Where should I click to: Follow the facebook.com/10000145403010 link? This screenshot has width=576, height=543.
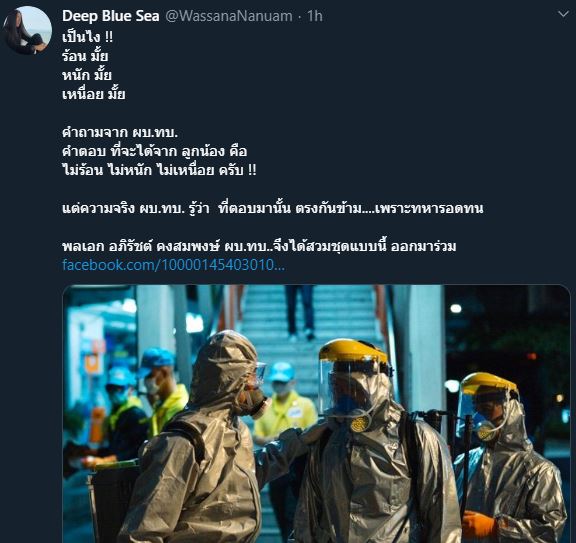coord(173,265)
